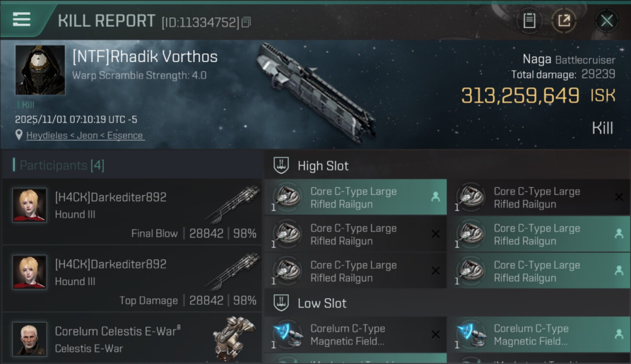Select Corelum C-Type Magnetic Field with X
This screenshot has height=364, width=631.
click(x=355, y=334)
